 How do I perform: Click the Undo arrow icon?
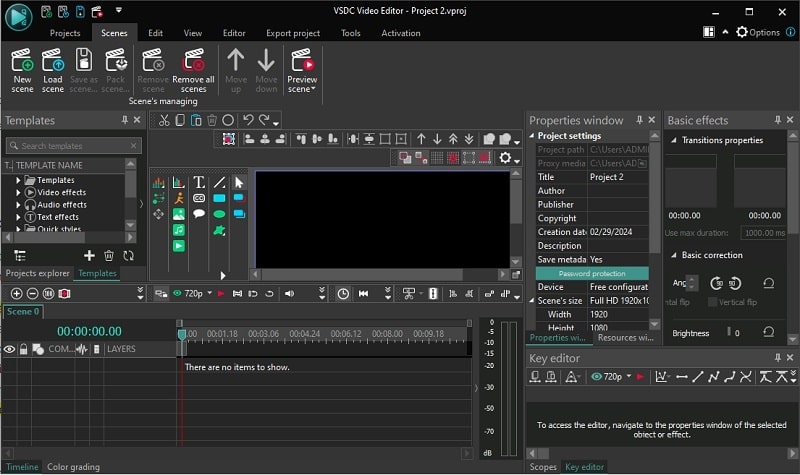[248, 120]
